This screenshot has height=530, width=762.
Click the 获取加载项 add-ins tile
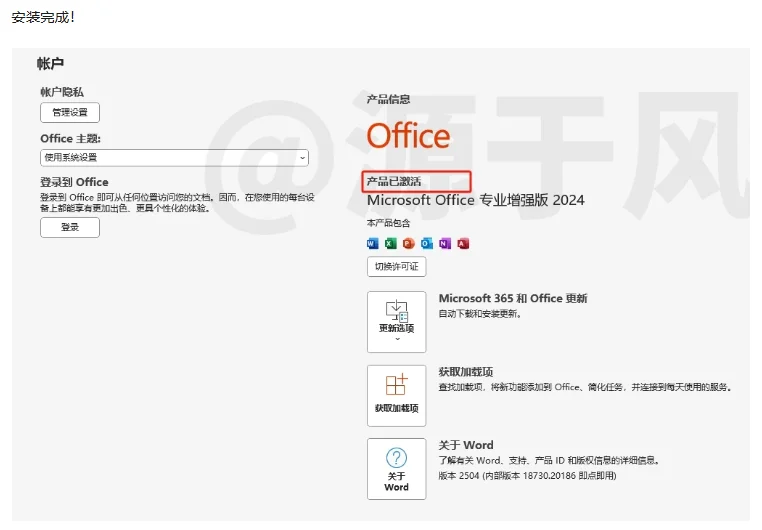coord(397,396)
